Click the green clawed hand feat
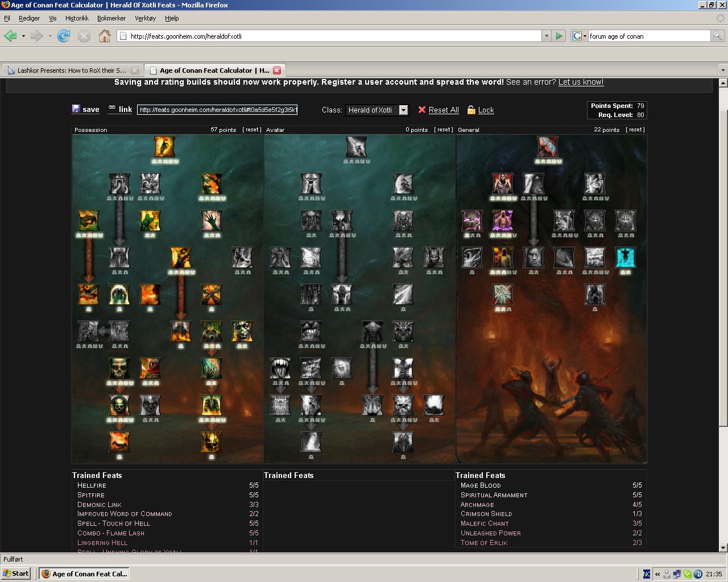Image resolution: width=728 pixels, height=582 pixels. point(212,221)
